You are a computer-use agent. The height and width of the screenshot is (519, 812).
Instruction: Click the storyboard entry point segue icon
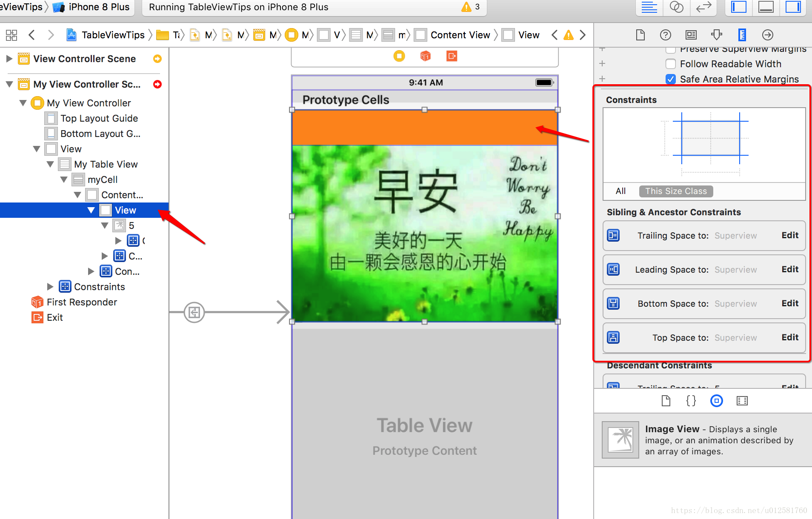194,313
